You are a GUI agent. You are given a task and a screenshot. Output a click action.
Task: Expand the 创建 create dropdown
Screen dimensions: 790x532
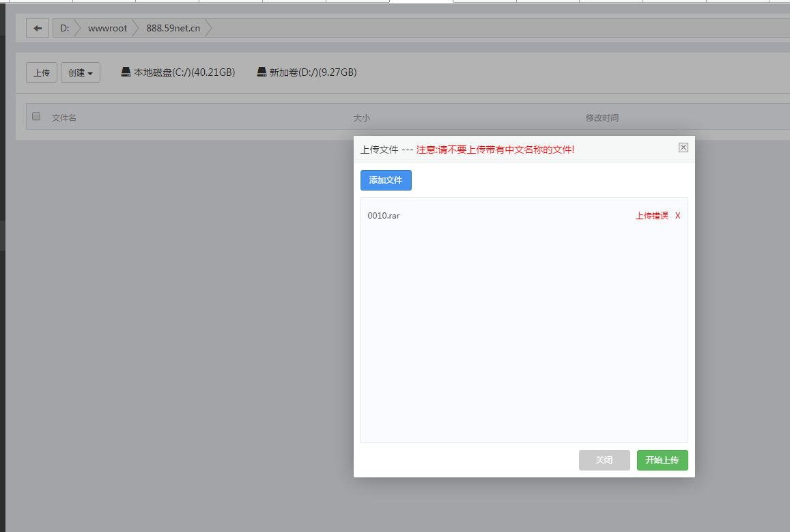tap(81, 72)
